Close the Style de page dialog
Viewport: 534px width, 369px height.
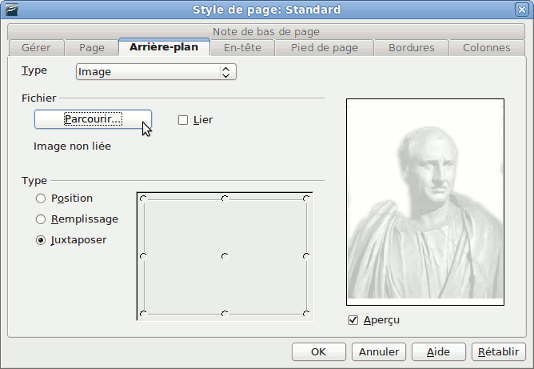point(521,10)
